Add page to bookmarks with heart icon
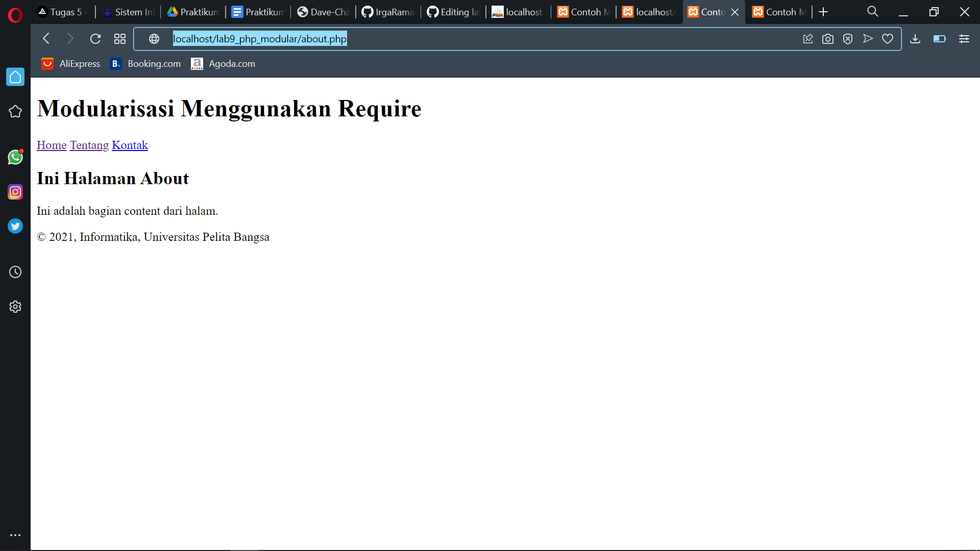The height and width of the screenshot is (551, 980). pos(888,39)
